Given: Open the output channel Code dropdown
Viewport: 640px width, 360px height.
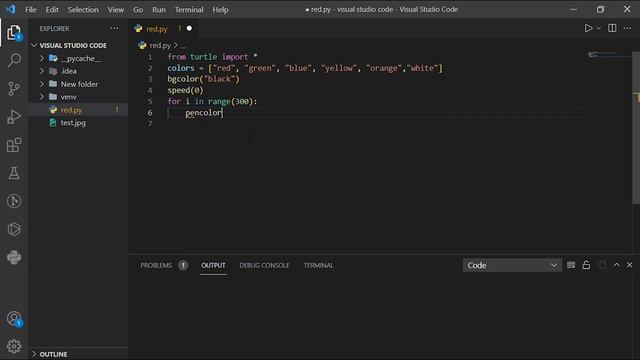Looking at the screenshot, I should click(512, 265).
